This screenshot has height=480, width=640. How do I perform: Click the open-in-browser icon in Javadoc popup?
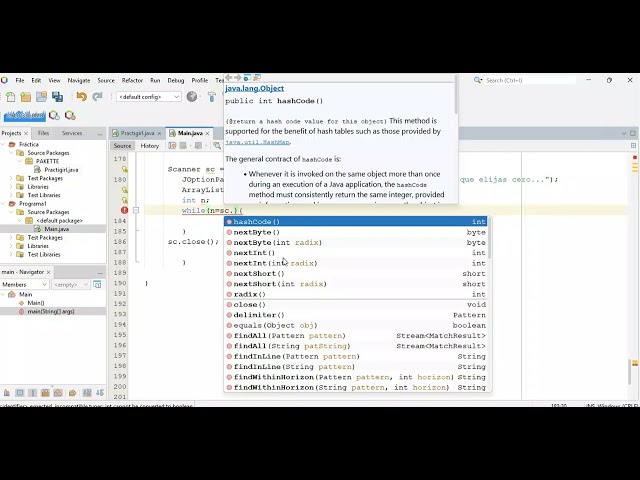click(x=247, y=78)
